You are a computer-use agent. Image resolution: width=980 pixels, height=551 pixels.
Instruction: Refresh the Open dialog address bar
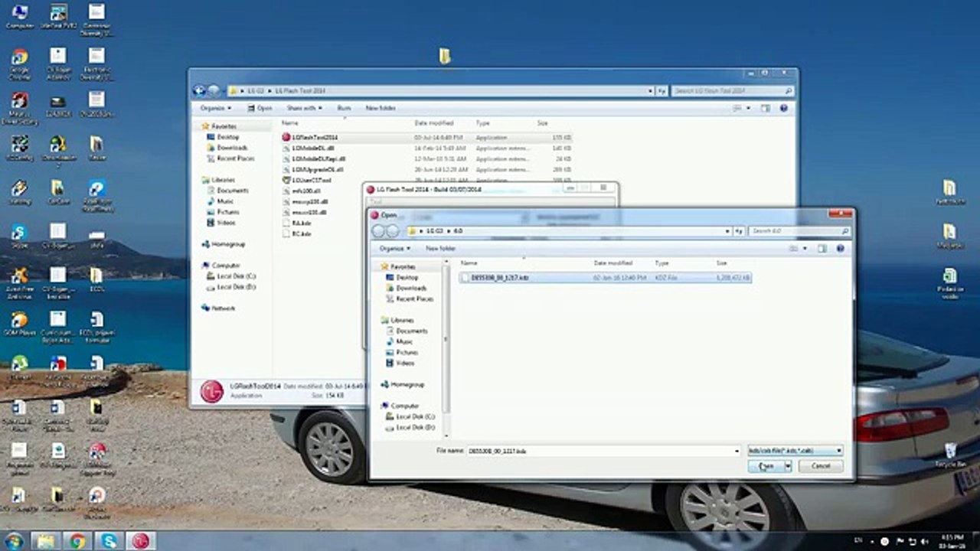[x=739, y=231]
